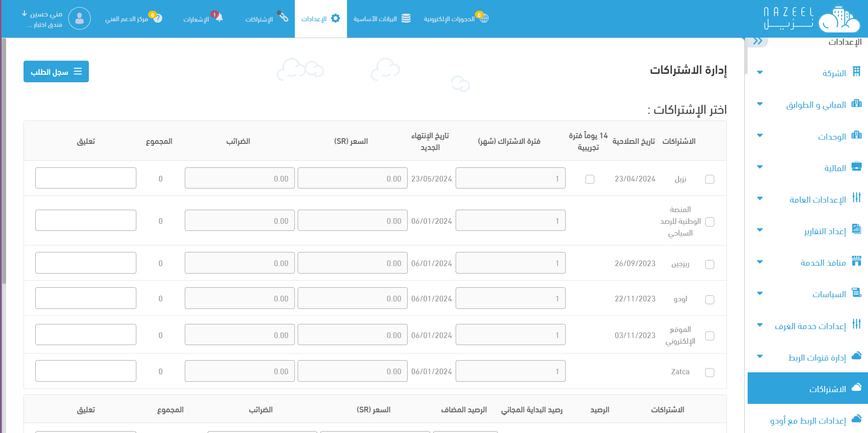
Task: Click the Nazeel cloud logo
Action: [x=839, y=20]
